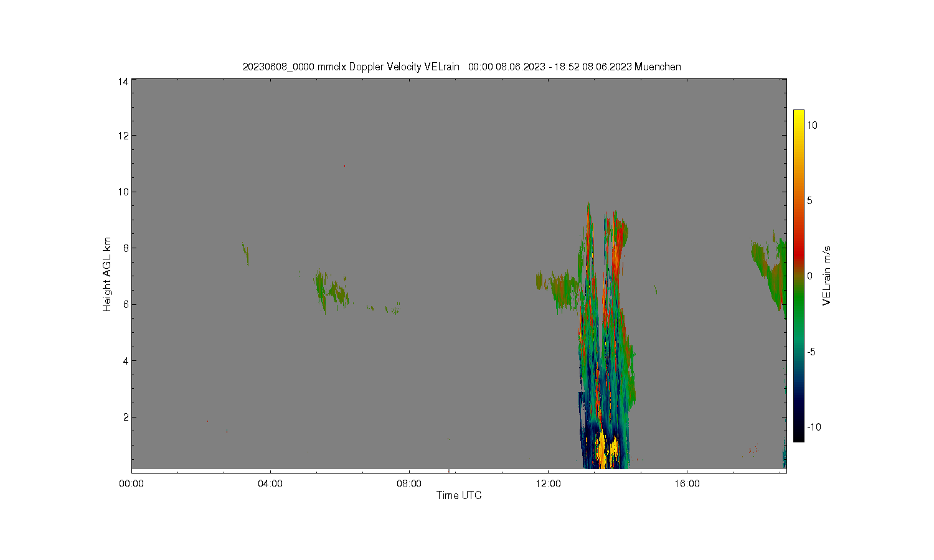Click the height tick label 6

(x=126, y=304)
